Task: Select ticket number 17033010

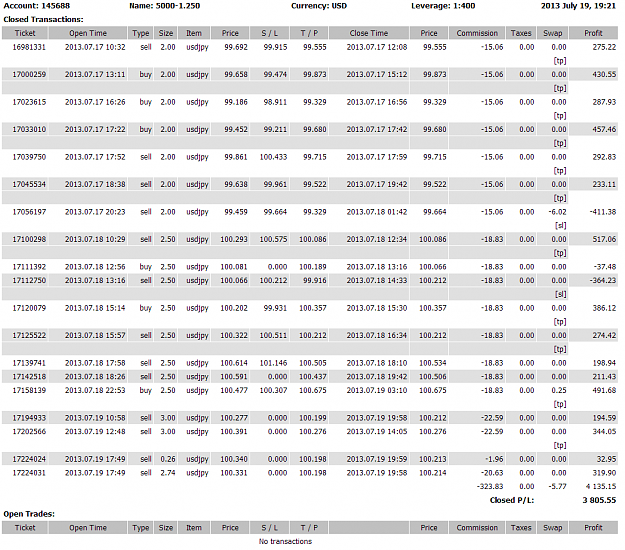Action: tap(29, 130)
